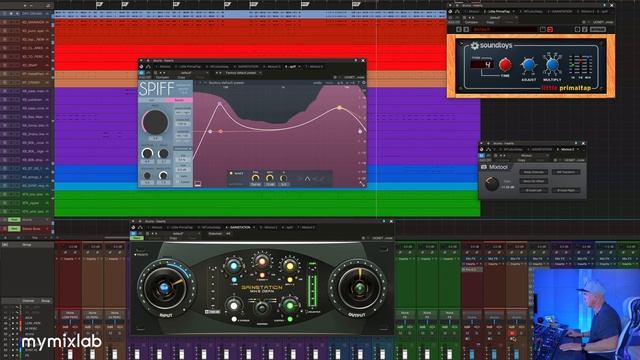
Task: Click the white lower-left knob on Gainstation
Action: tap(234, 305)
